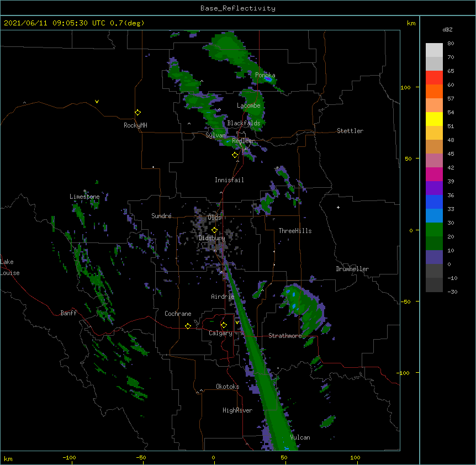Click the Base_Reflectivity title
Image resolution: width=476 pixels, height=465 pixels.
coord(238,8)
